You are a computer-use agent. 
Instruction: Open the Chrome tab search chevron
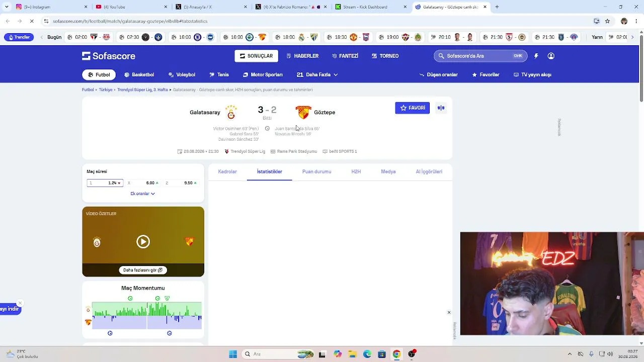click(x=7, y=7)
